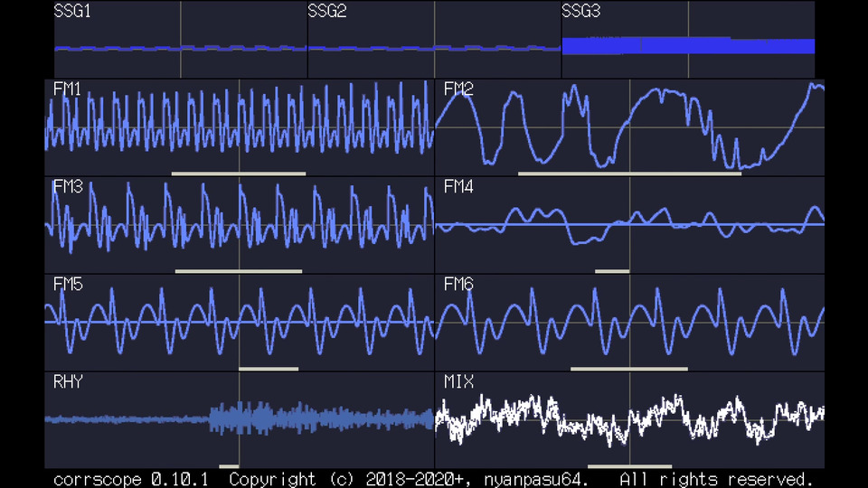Image resolution: width=868 pixels, height=488 pixels.
Task: Select the FM6 channel label
Action: pyautogui.click(x=458, y=284)
